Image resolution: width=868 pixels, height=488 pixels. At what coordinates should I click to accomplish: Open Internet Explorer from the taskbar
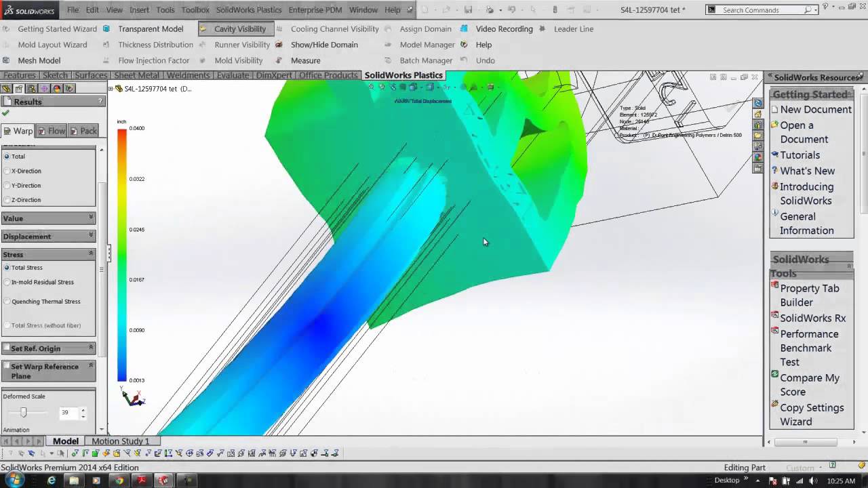(52, 481)
